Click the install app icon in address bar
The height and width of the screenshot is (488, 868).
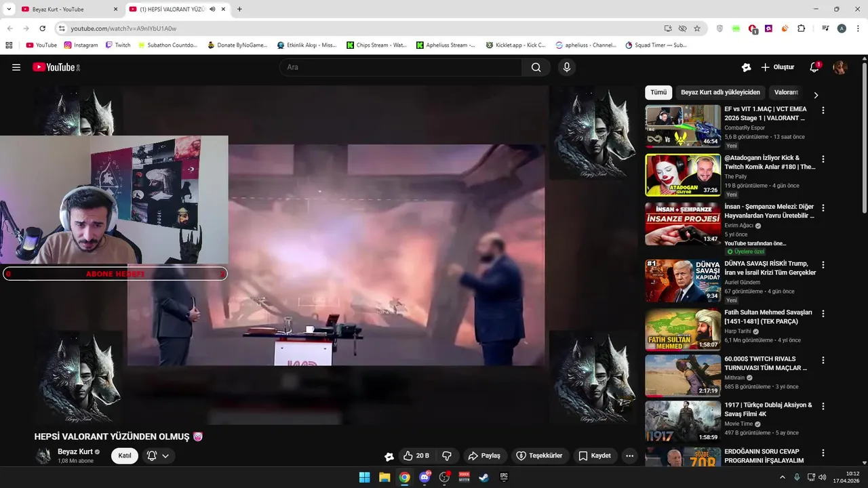coord(668,28)
